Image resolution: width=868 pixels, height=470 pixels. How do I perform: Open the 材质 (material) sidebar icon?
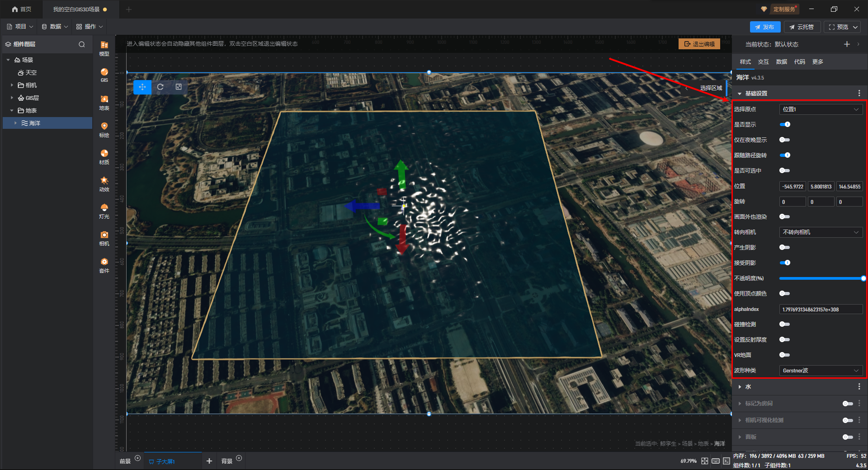click(x=104, y=156)
